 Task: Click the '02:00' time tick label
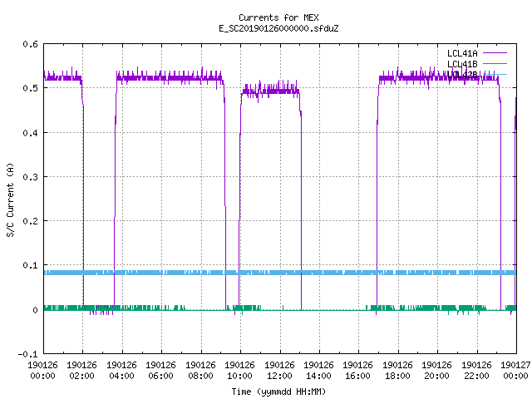coord(81,376)
